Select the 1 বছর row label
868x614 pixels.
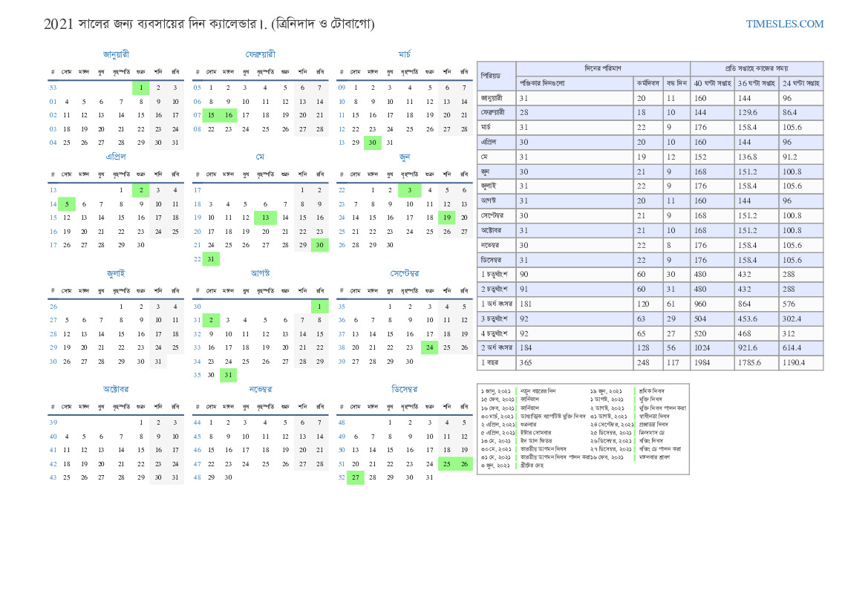[x=496, y=363]
